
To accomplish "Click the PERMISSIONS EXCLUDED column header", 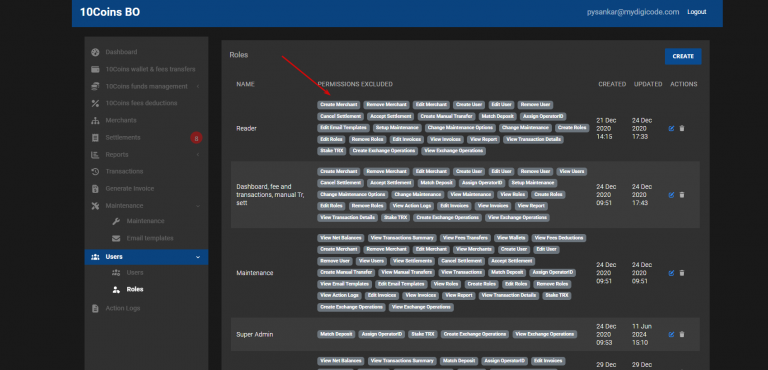I will pyautogui.click(x=355, y=84).
